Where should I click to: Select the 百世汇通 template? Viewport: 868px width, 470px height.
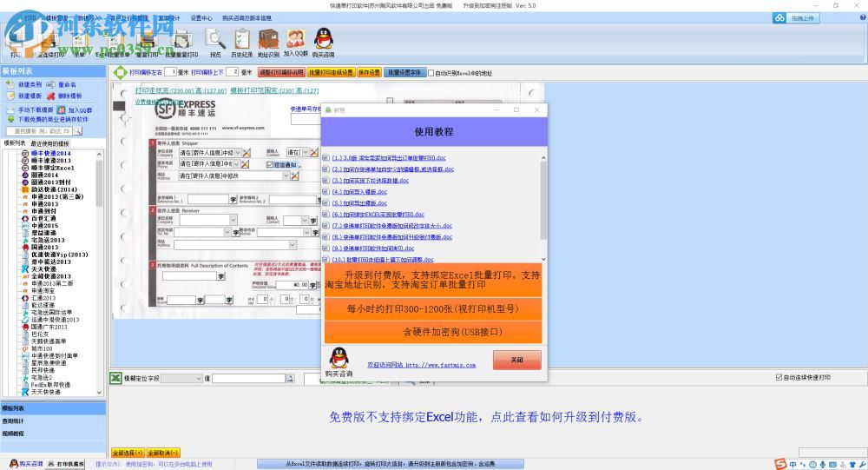43,218
